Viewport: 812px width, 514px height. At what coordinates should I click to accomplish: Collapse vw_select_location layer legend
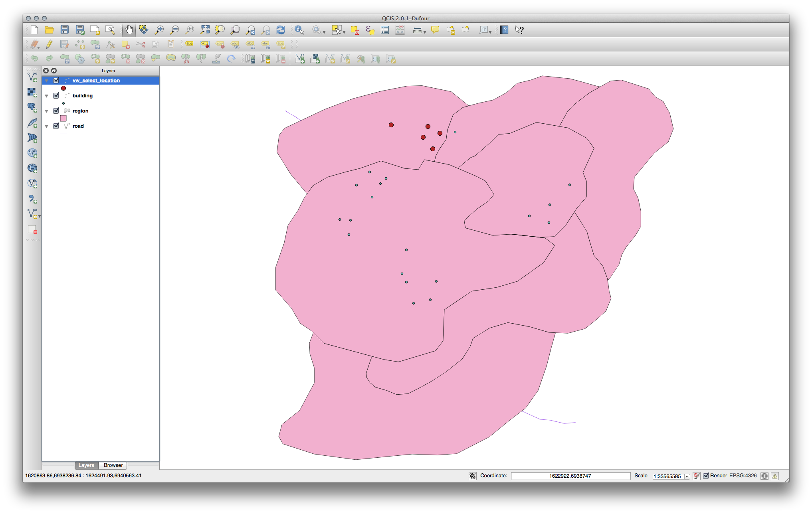[47, 81]
